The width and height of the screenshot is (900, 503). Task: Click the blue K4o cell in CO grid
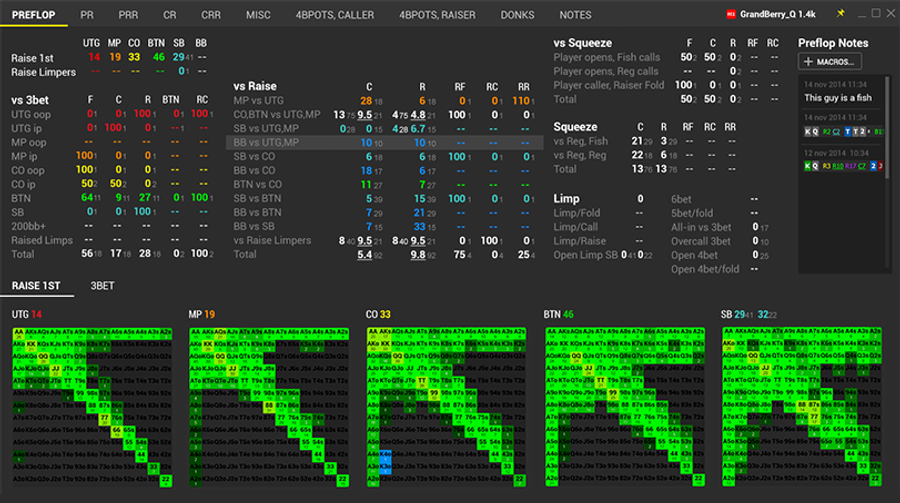384,453
